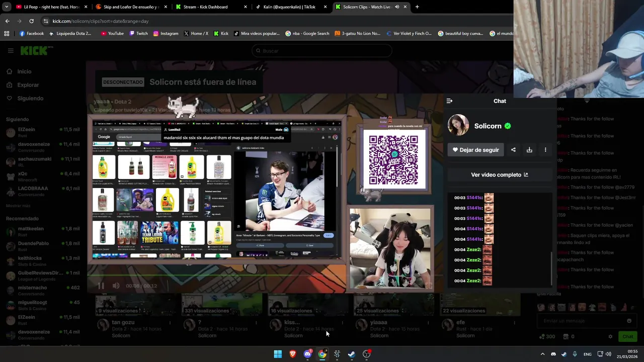Send message with green Chat button

pyautogui.click(x=628, y=336)
